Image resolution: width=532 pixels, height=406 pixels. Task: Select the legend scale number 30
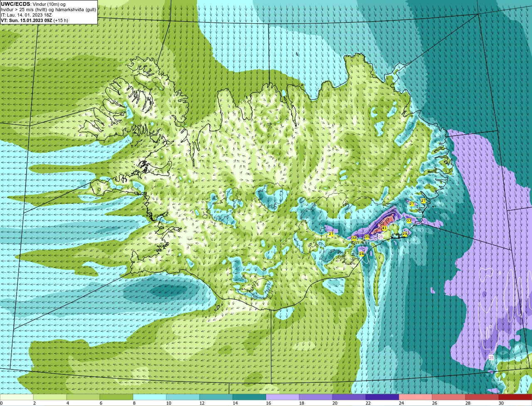tap(501, 403)
